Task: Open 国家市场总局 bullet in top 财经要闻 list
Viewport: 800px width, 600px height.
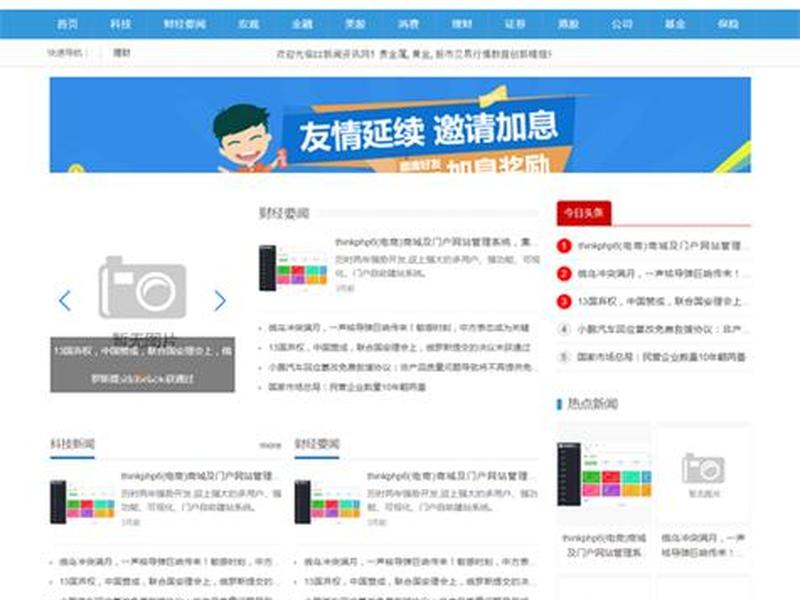Action: click(347, 387)
